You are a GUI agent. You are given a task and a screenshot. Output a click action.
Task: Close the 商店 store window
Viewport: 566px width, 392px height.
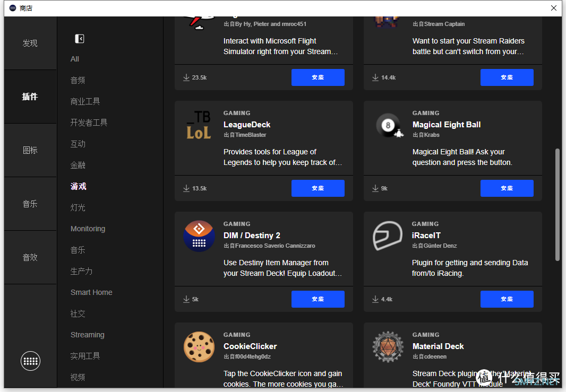(553, 8)
